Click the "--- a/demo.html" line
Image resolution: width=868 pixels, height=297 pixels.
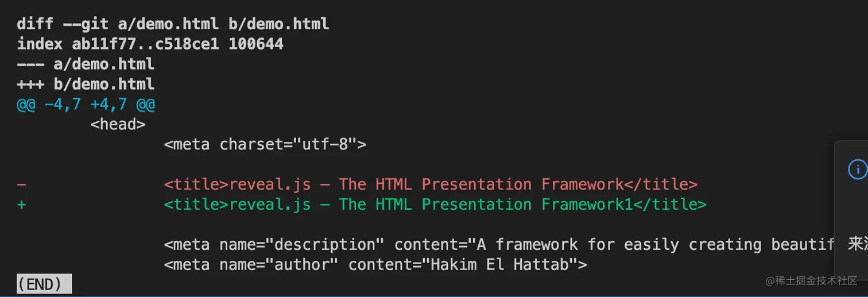coord(86,64)
